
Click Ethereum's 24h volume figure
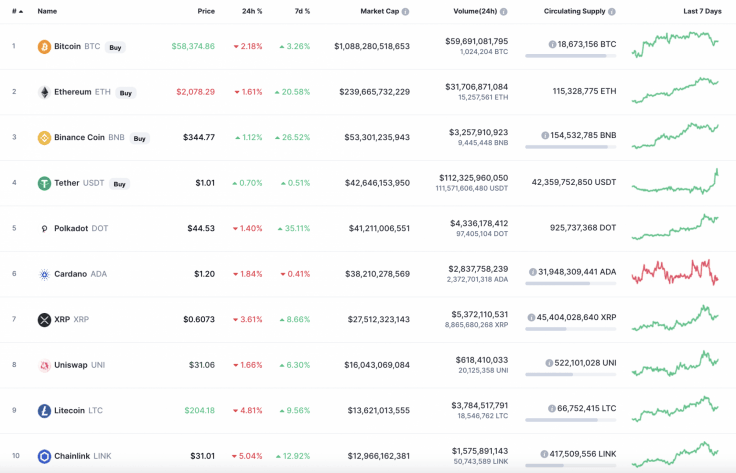475,87
